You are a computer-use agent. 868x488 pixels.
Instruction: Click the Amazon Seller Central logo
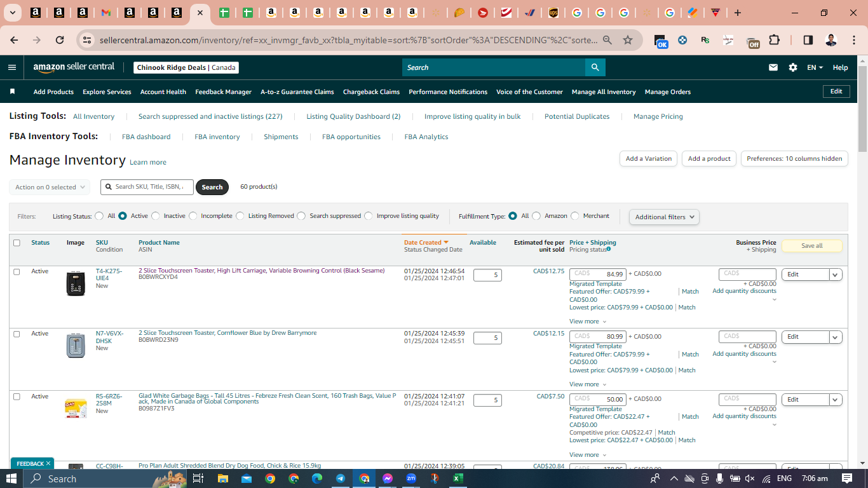click(x=74, y=67)
